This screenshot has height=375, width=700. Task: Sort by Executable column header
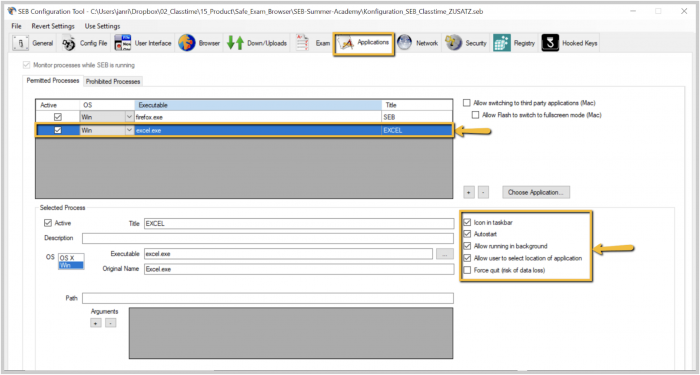click(258, 105)
